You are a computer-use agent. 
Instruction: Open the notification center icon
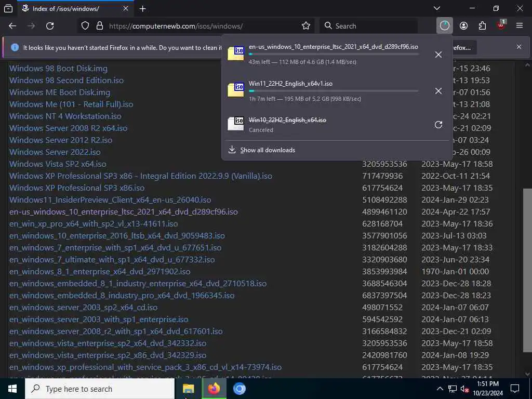[x=515, y=389]
